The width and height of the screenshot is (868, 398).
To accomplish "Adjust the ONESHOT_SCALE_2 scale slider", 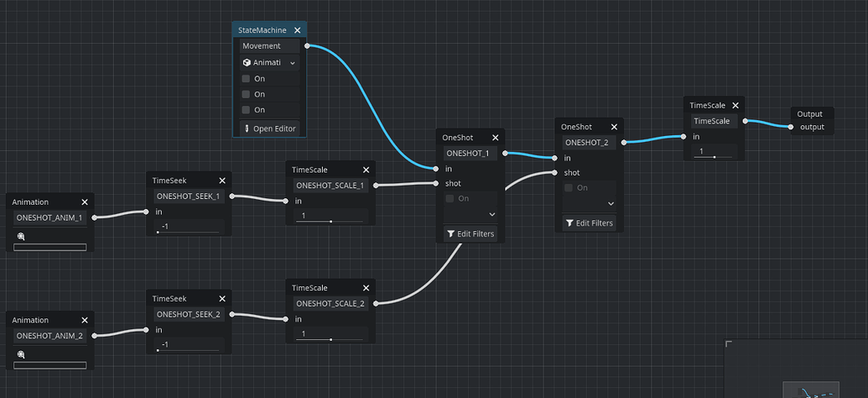I will click(x=330, y=340).
